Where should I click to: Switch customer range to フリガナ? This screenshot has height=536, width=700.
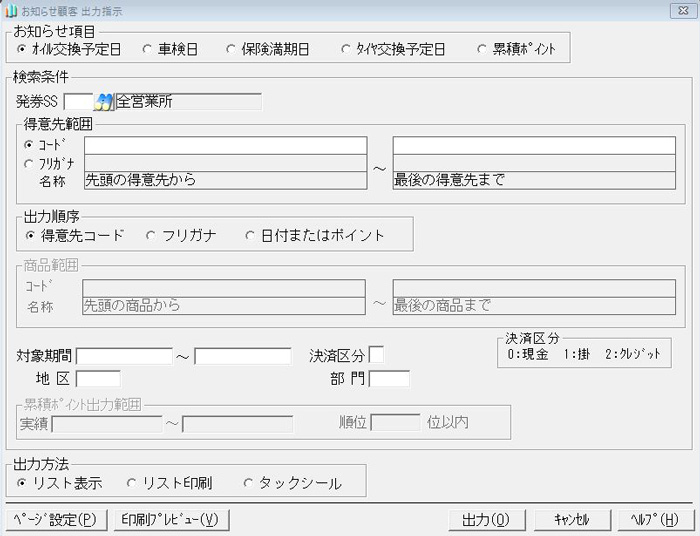[x=28, y=163]
